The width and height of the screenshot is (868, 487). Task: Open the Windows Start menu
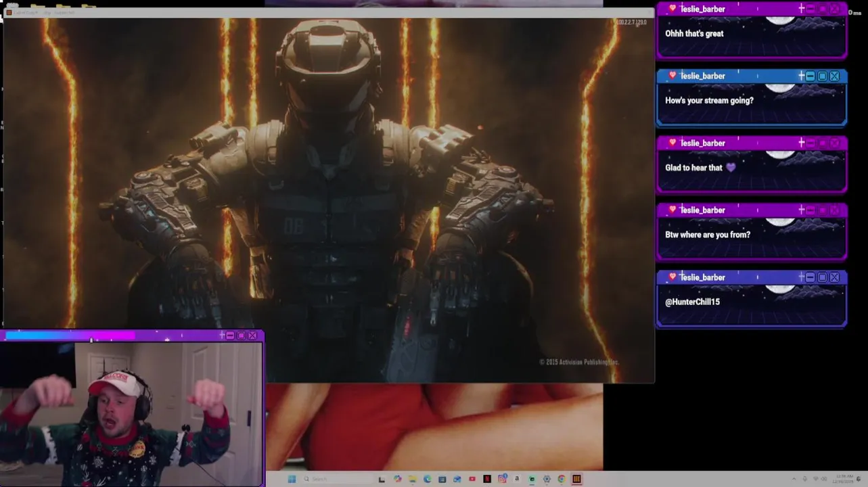coord(292,479)
